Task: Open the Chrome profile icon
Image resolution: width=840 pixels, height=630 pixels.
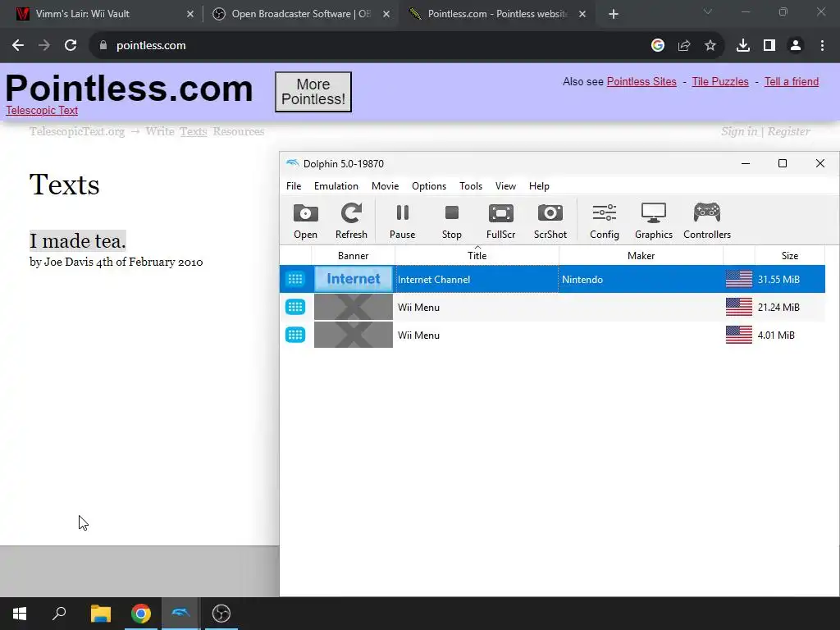Action: coord(796,46)
